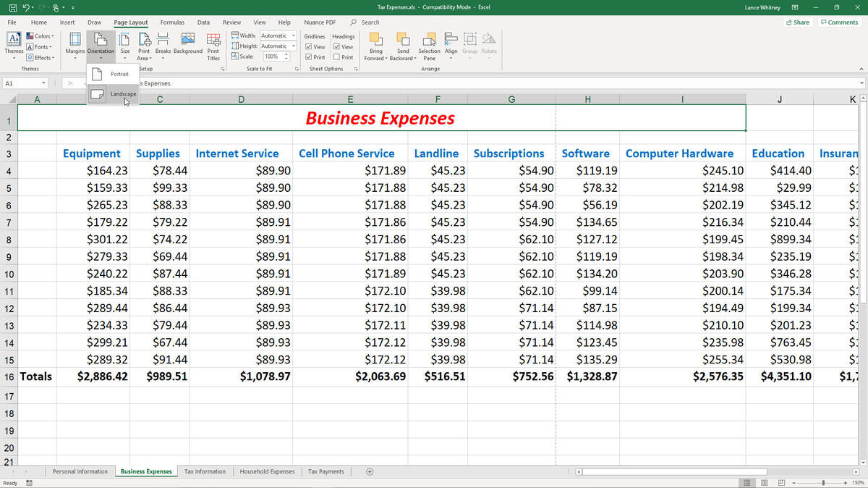This screenshot has height=488, width=868.
Task: Open the Colors theme dropdown
Action: (39, 35)
